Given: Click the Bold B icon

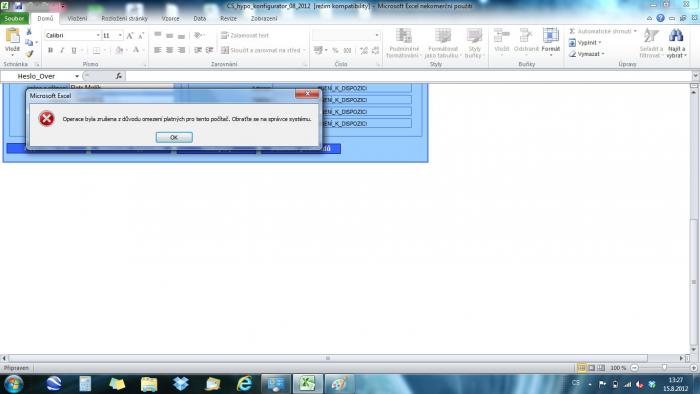Looking at the screenshot, I should [50, 50].
